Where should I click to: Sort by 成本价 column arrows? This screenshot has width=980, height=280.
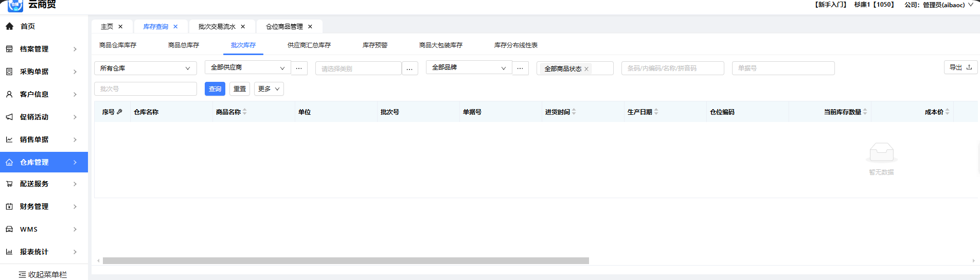pos(948,112)
